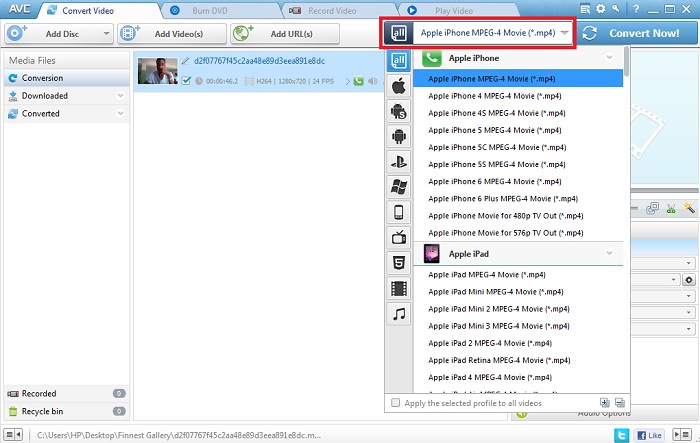Open the menu list icon in title bar
700x443 pixels.
tap(585, 9)
